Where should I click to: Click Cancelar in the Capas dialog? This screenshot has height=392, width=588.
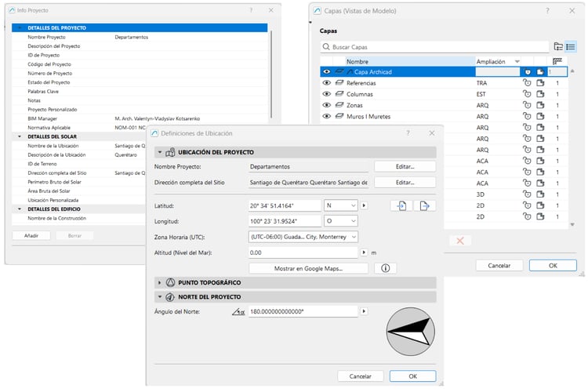(499, 265)
